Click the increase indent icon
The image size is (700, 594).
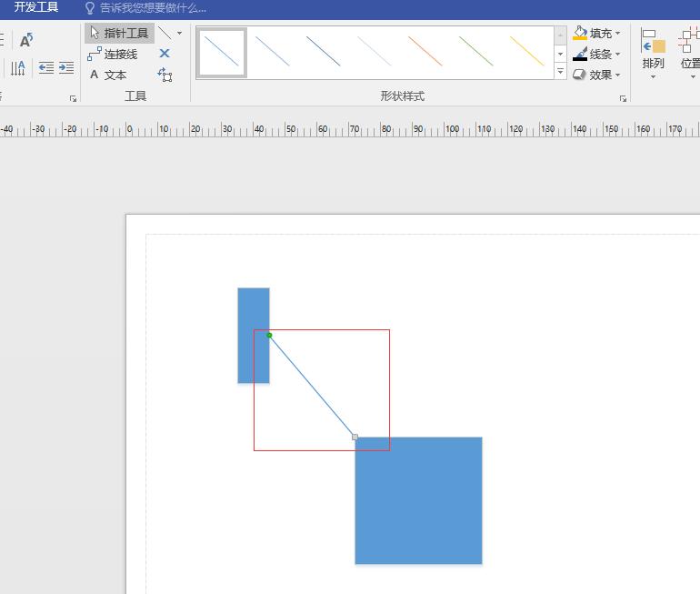pos(66,67)
